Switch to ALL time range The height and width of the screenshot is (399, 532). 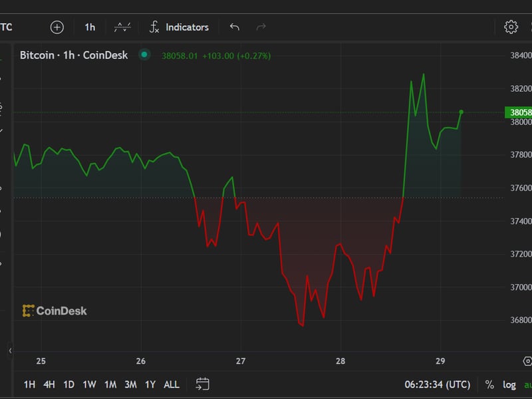point(172,384)
